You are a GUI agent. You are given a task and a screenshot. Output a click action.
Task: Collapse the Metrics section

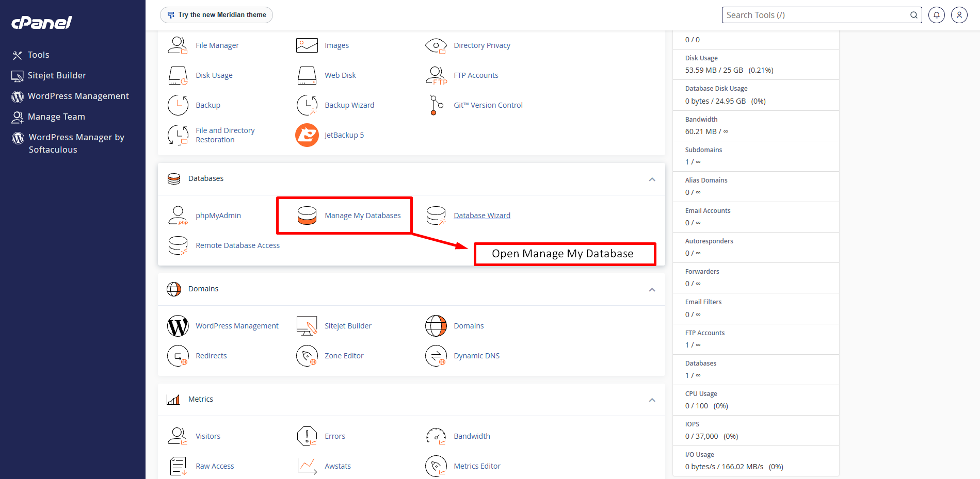pyautogui.click(x=652, y=400)
